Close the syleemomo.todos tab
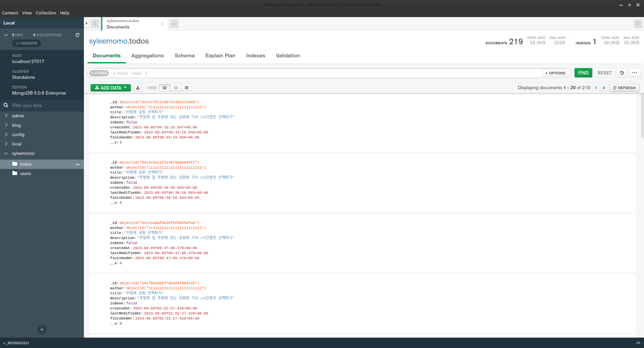 (162, 24)
